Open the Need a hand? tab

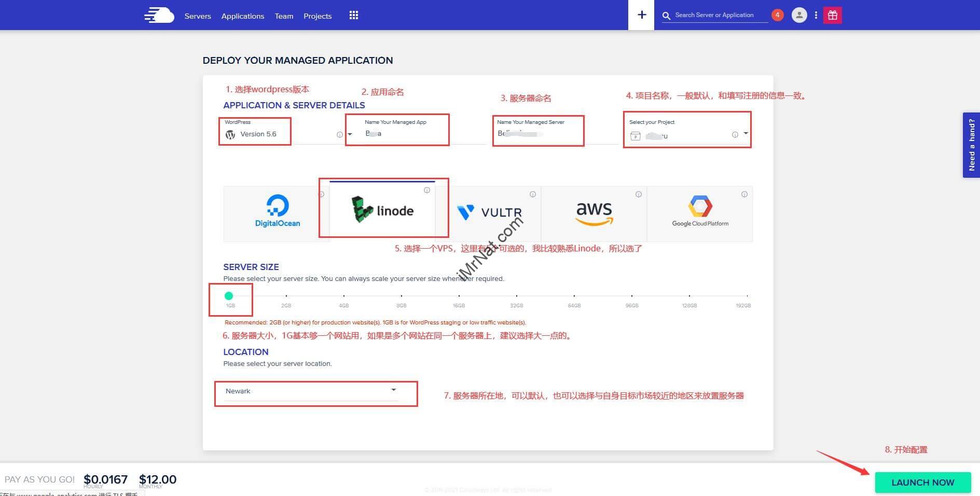click(971, 145)
